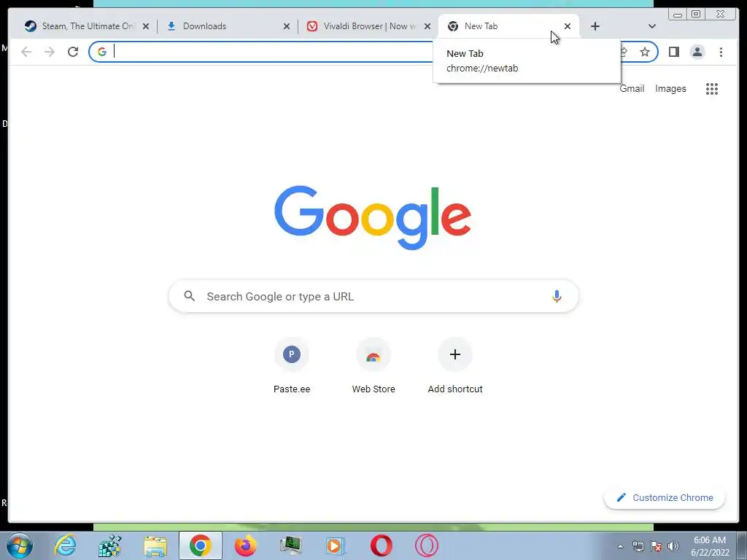Click the forward navigation arrow
This screenshot has width=747, height=560.
[50, 52]
